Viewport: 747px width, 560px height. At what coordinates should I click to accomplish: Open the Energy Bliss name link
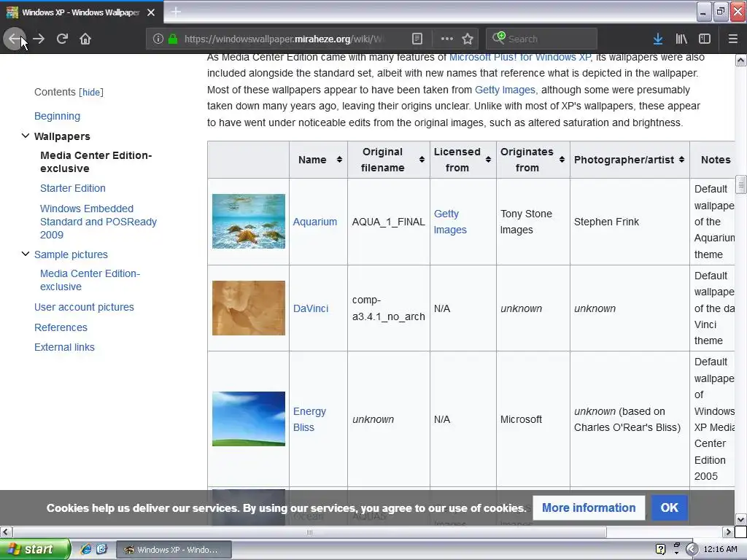point(309,419)
